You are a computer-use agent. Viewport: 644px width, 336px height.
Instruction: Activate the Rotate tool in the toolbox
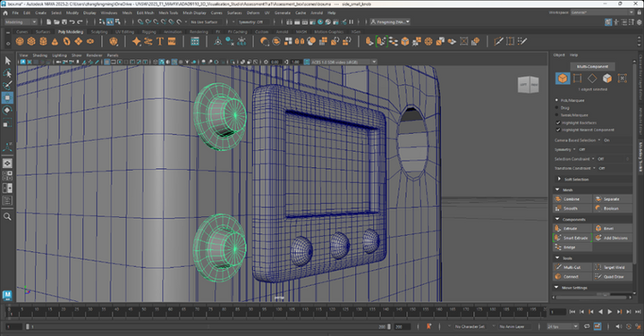click(7, 110)
